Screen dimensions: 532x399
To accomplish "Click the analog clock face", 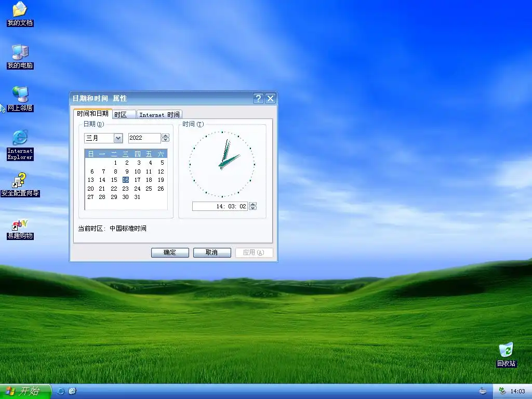I will point(222,164).
